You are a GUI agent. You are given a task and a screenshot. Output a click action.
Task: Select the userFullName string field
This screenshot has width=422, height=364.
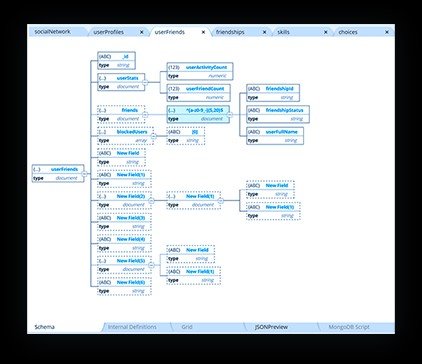(x=275, y=136)
